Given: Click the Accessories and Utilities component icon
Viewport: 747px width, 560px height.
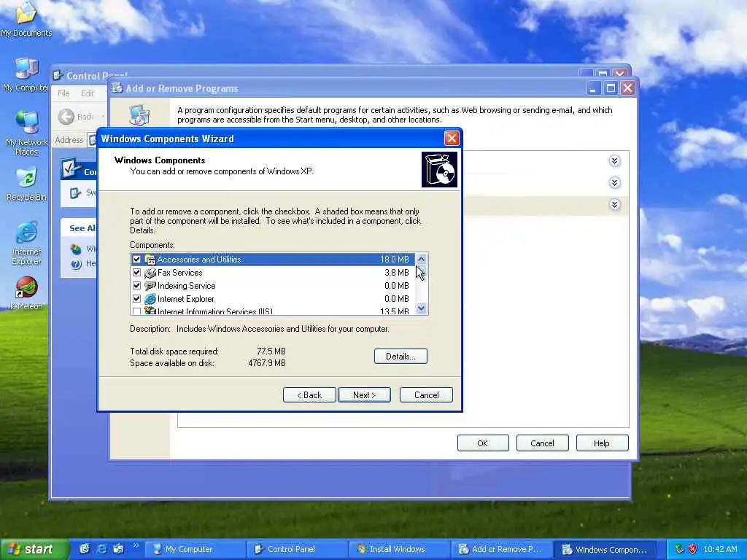Looking at the screenshot, I should [x=150, y=260].
